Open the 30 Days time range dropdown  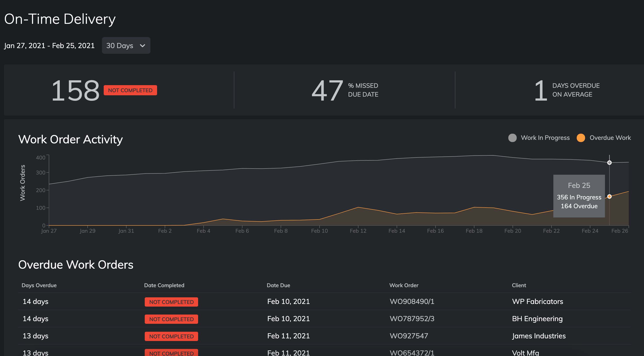pos(126,45)
